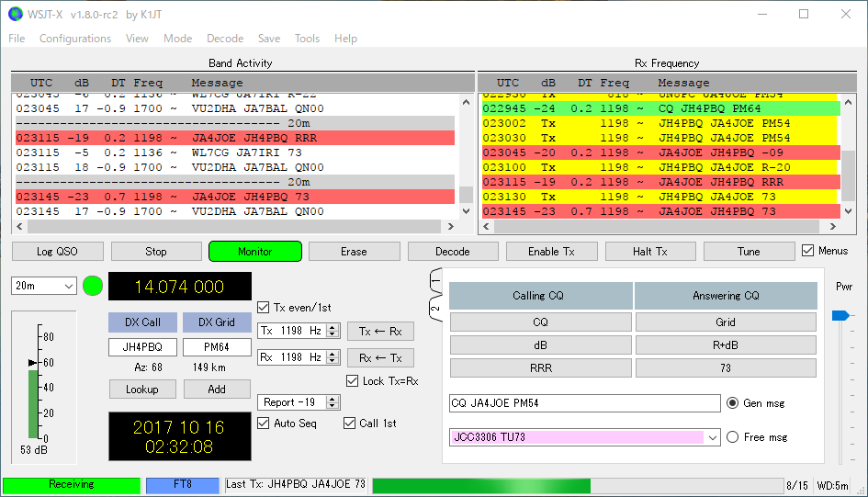The width and height of the screenshot is (868, 497).
Task: Uncheck the Menus checkbox
Action: [807, 251]
